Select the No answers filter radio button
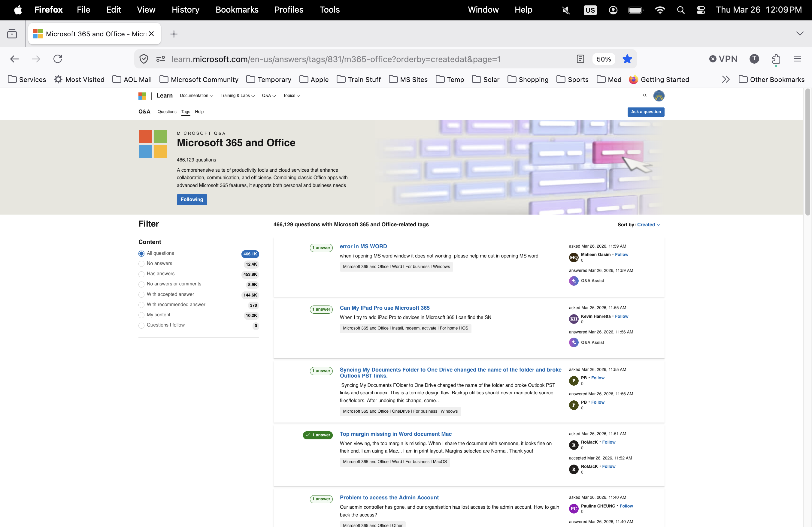Viewport: 812px width, 527px height. tap(141, 264)
